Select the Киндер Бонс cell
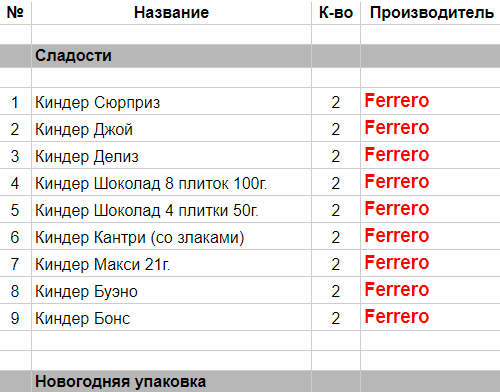The width and height of the screenshot is (500, 392). coord(171,318)
